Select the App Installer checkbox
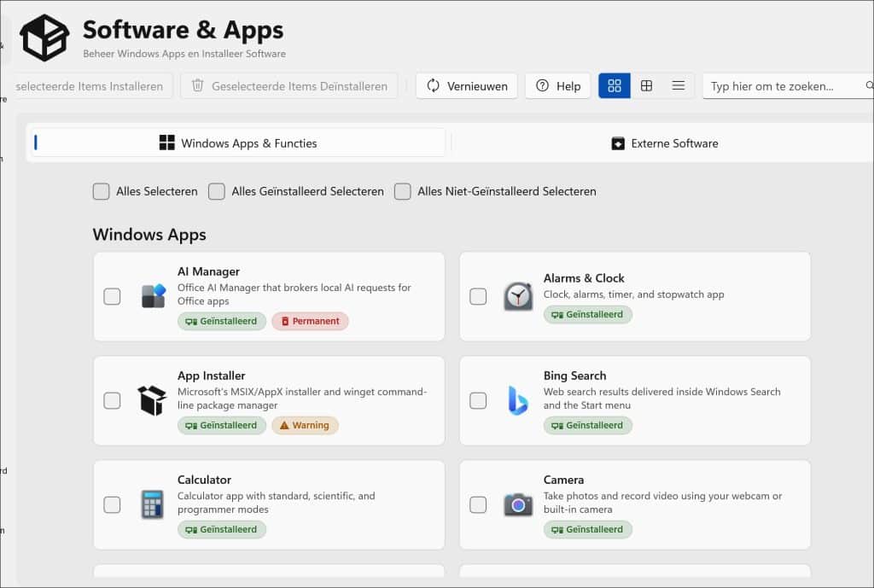 pyautogui.click(x=112, y=400)
